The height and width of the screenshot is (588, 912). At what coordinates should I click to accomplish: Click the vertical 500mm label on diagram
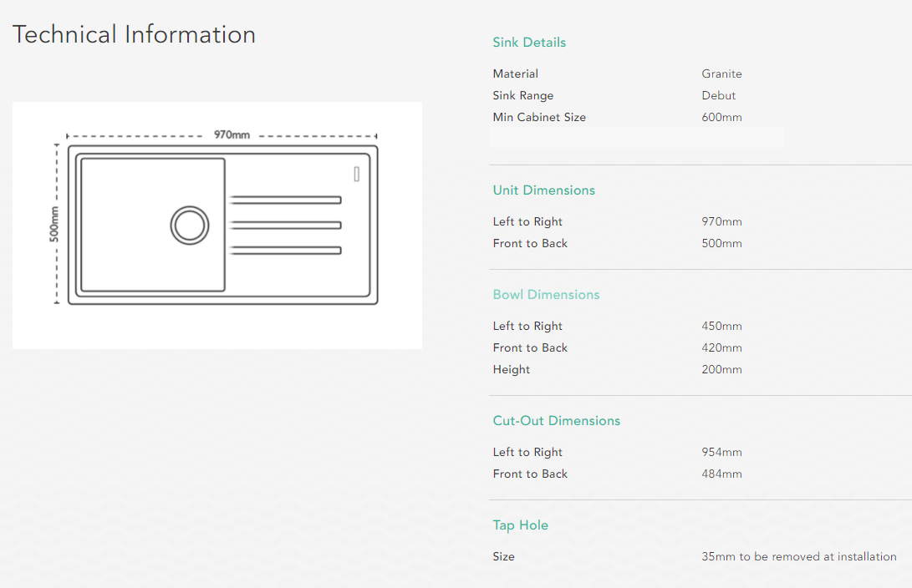[x=55, y=224]
